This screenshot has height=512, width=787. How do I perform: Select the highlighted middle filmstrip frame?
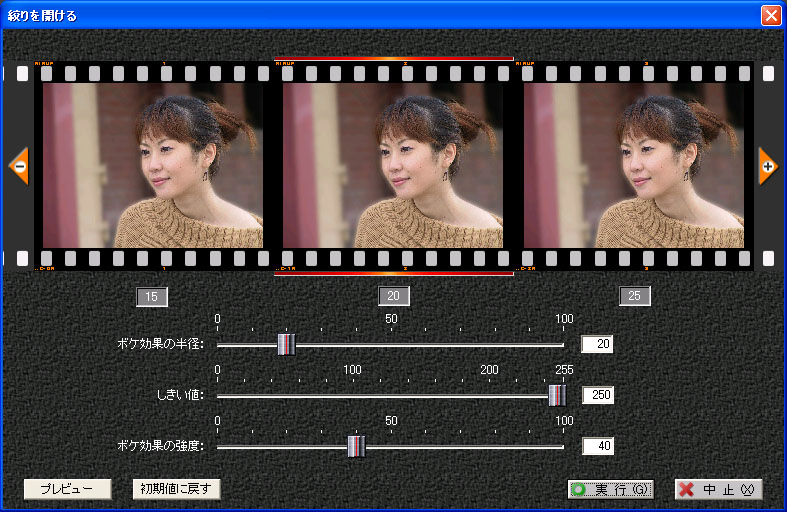coord(393,165)
